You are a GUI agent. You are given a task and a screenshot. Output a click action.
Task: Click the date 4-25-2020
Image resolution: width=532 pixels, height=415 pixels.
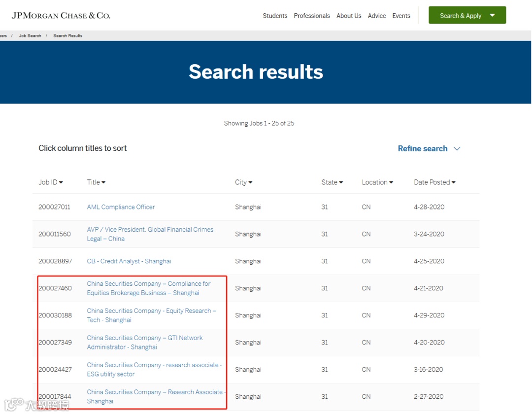(x=429, y=261)
